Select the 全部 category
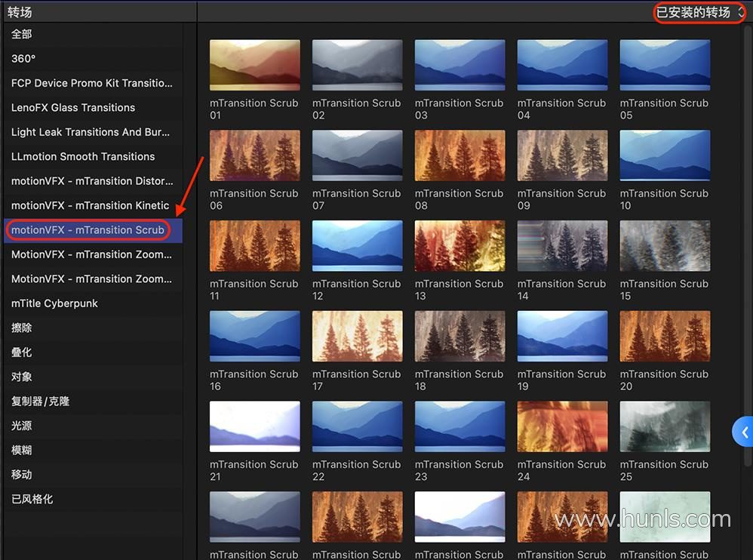Image resolution: width=753 pixels, height=560 pixels. pyautogui.click(x=93, y=34)
